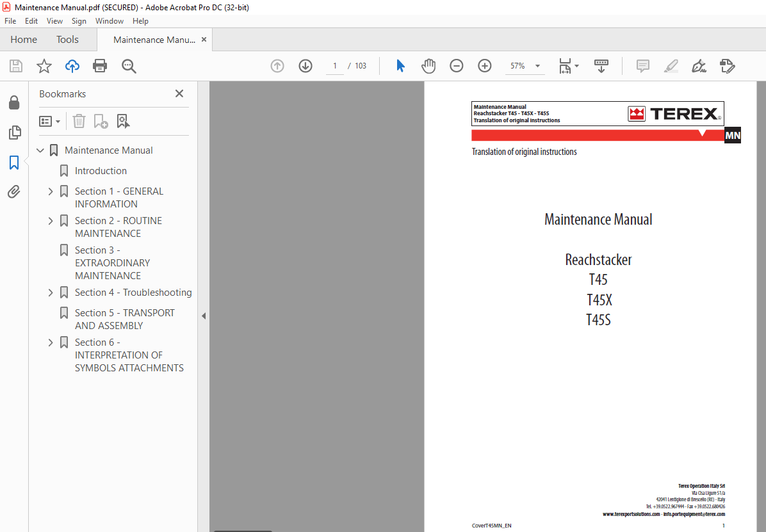This screenshot has width=766, height=532.
Task: Expand Section 2 - ROUTINE MAINTENANCE
Action: point(51,221)
